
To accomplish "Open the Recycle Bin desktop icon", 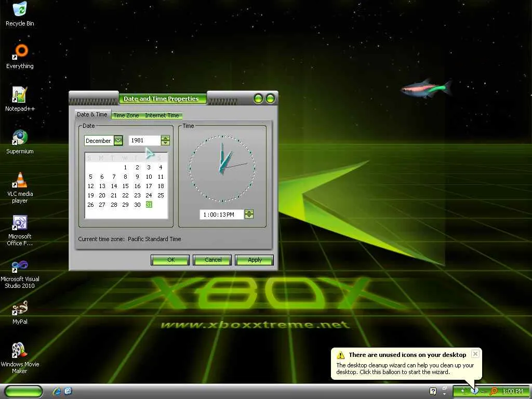I will tap(20, 14).
